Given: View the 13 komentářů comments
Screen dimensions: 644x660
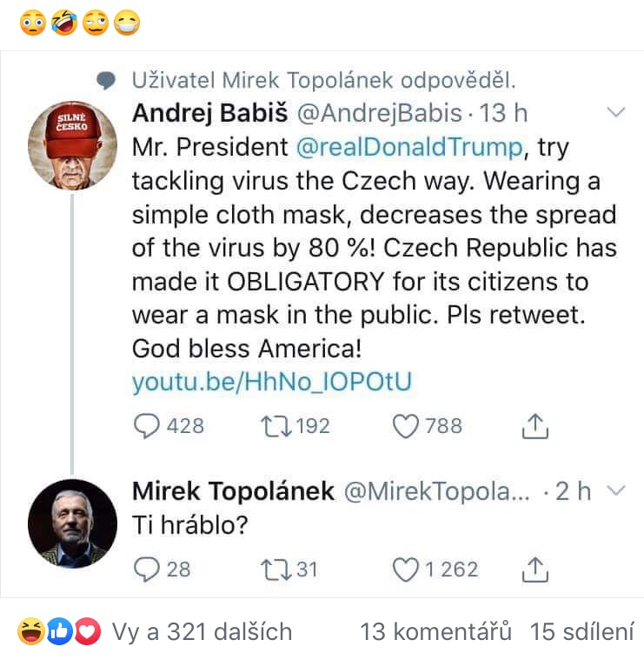Looking at the screenshot, I should click(435, 632).
